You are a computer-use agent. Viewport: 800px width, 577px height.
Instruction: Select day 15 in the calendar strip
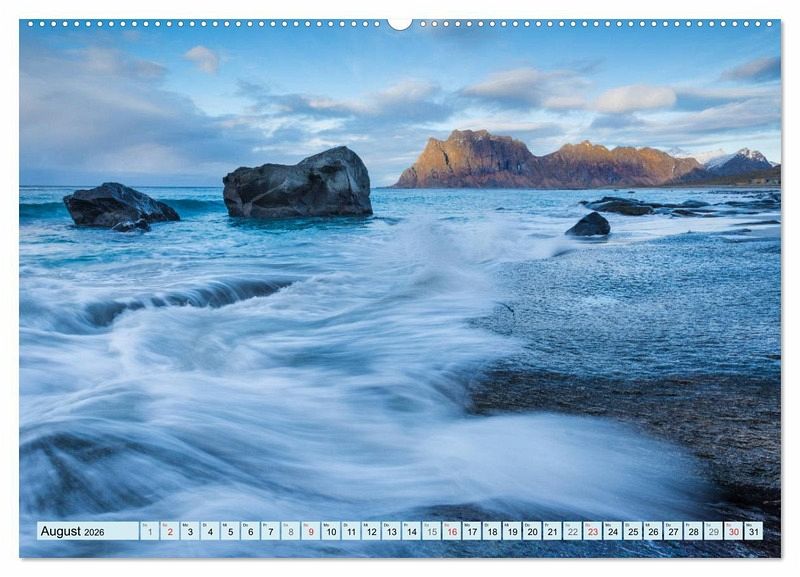point(431,531)
